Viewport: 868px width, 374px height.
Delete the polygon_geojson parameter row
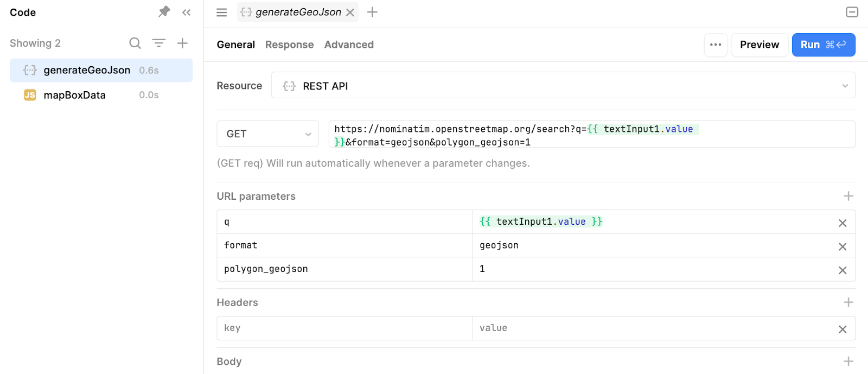843,270
